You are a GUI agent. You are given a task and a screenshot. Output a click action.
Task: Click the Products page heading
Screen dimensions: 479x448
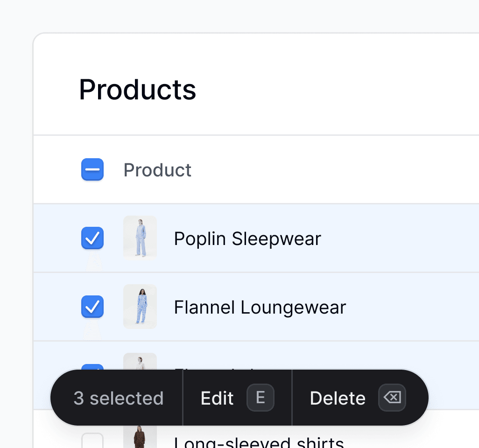click(137, 90)
